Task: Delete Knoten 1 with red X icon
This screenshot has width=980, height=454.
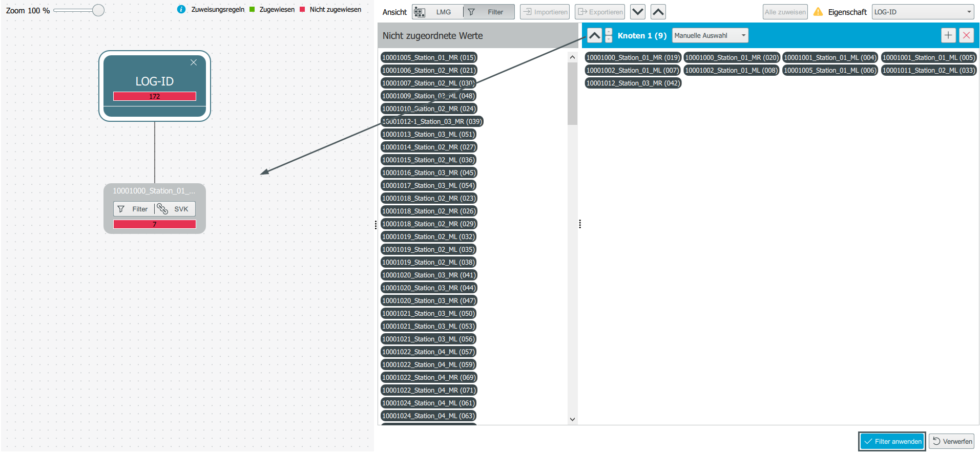Action: tap(966, 35)
